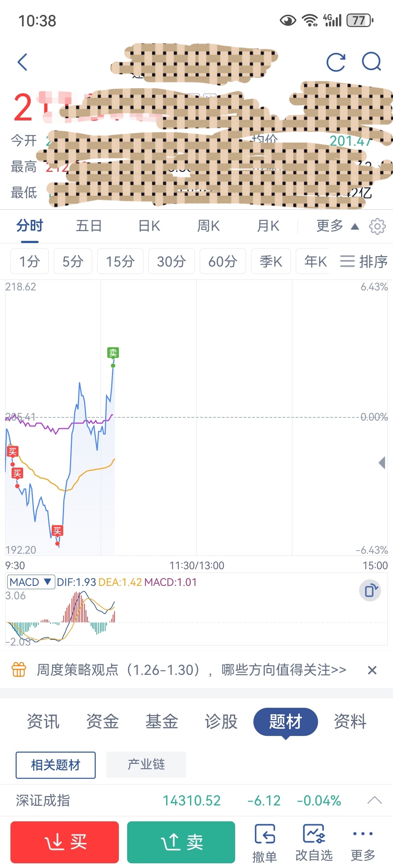Open the stock search magnifier
The width and height of the screenshot is (393, 868).
pyautogui.click(x=371, y=61)
